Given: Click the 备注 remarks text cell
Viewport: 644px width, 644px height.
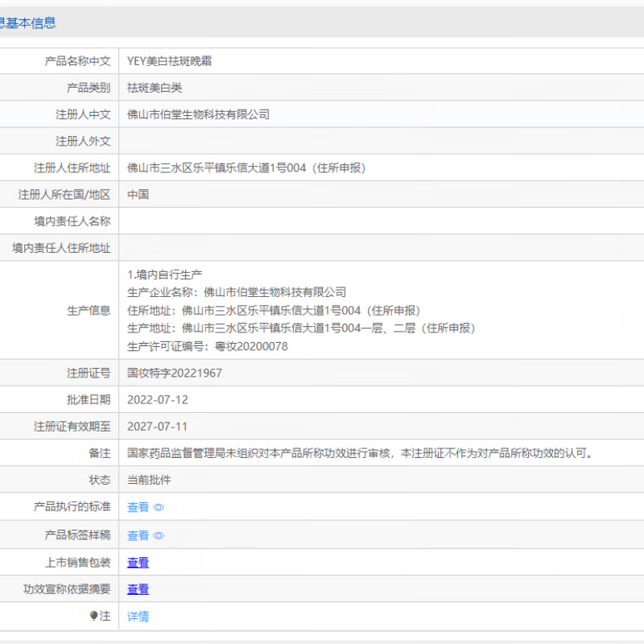Looking at the screenshot, I should pyautogui.click(x=362, y=452).
